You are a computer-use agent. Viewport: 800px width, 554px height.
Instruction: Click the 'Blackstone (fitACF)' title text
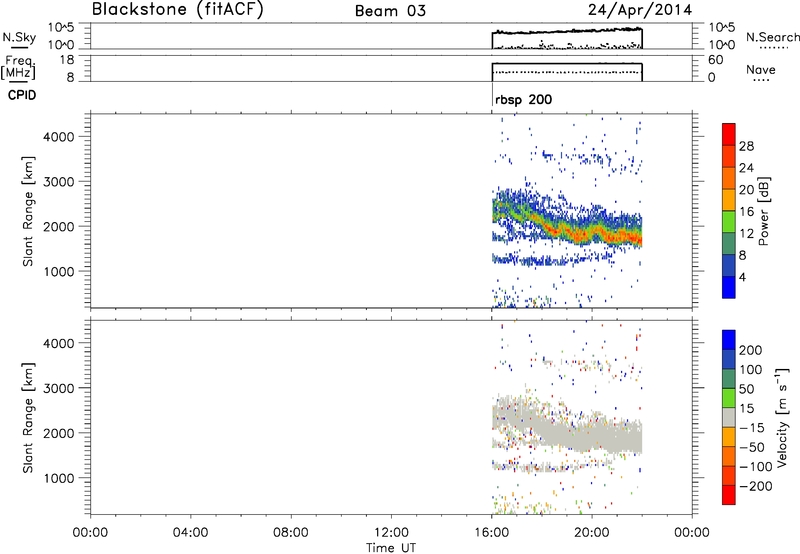point(177,9)
